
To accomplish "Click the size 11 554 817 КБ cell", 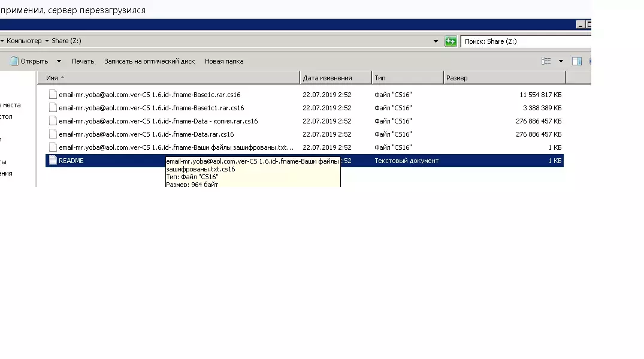I will [540, 95].
